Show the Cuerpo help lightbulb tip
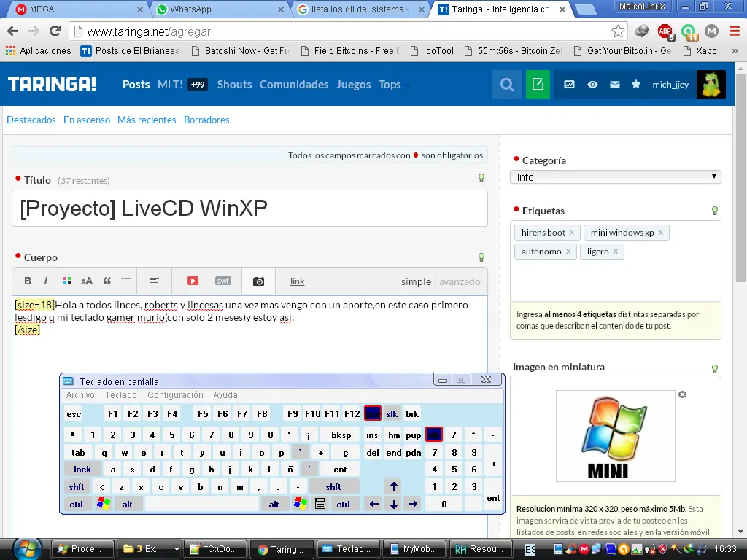 tap(481, 257)
